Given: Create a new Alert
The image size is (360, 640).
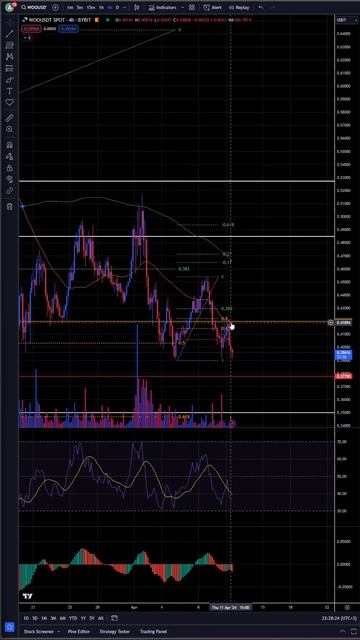Looking at the screenshot, I should 212,7.
